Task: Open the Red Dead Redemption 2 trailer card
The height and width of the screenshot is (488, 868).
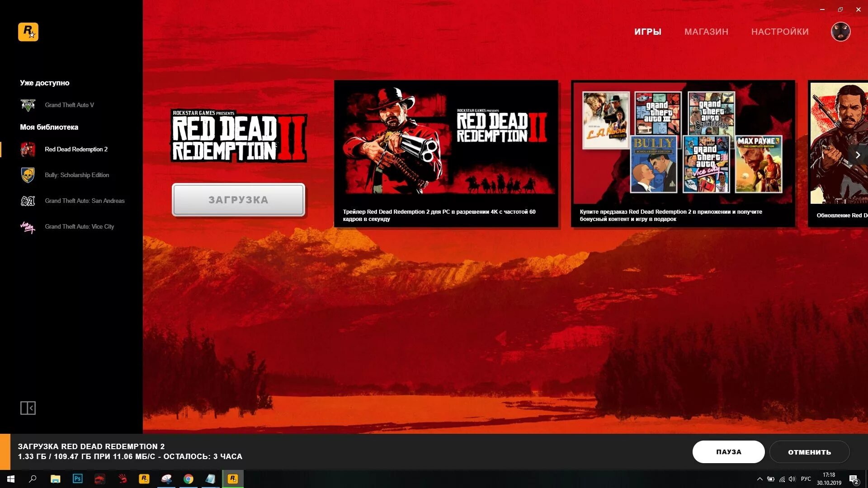Action: pyautogui.click(x=446, y=154)
